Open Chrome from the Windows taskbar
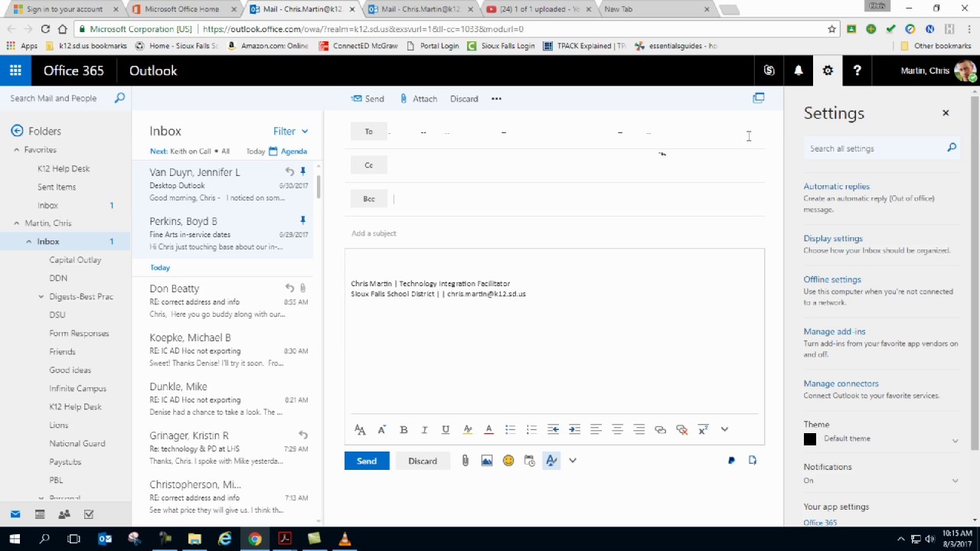The height and width of the screenshot is (551, 980). click(254, 539)
